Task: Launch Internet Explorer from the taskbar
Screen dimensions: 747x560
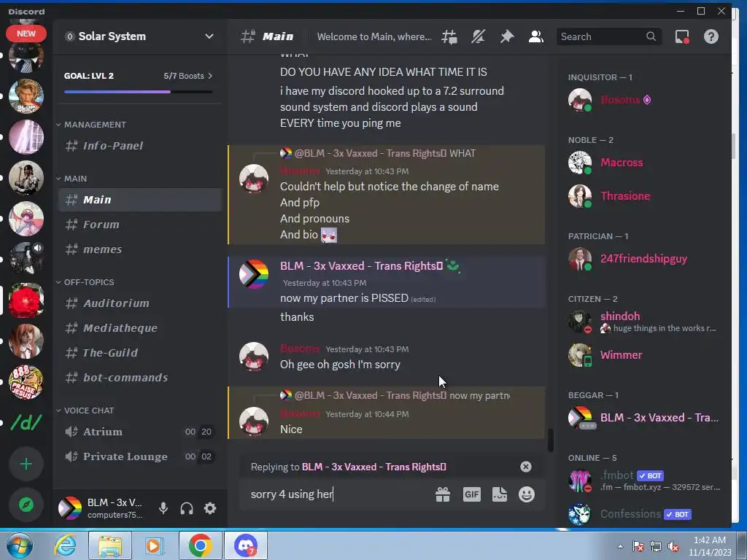Action: 65,545
